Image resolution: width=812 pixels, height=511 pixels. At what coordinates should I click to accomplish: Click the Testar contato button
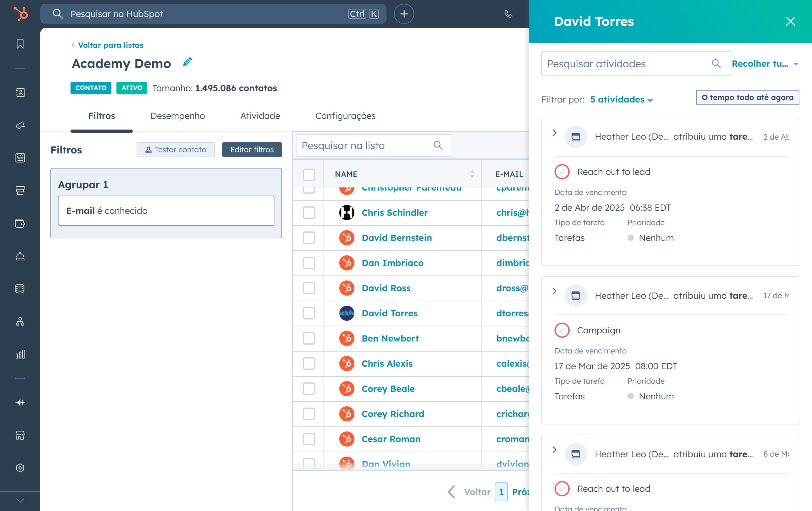pos(175,150)
